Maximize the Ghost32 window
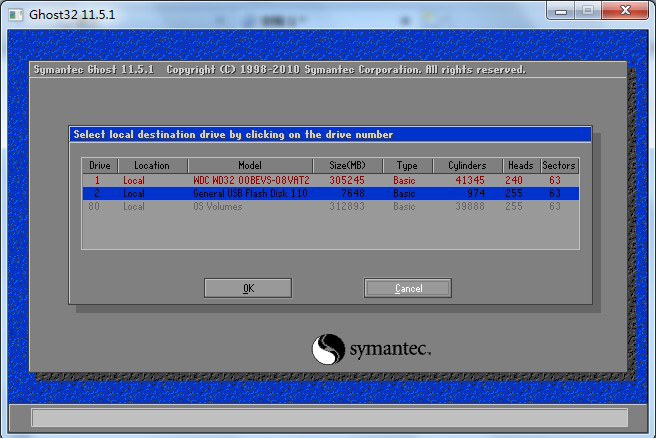Image resolution: width=656 pixels, height=438 pixels. click(588, 10)
